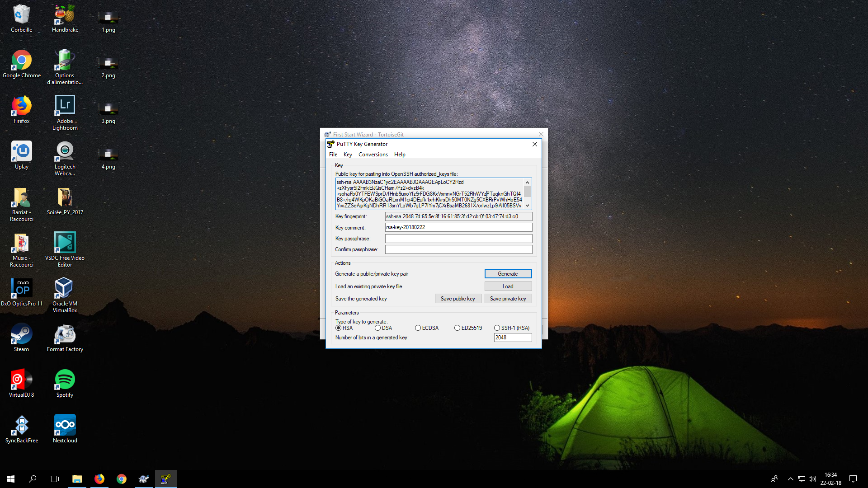Click Firefox icon in the taskbar

99,479
